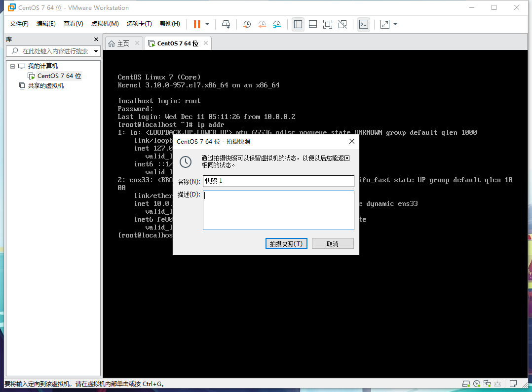Viewport: 532px width, 392px height.
Task: Open the 选项卡(T) menu
Action: [x=139, y=23]
